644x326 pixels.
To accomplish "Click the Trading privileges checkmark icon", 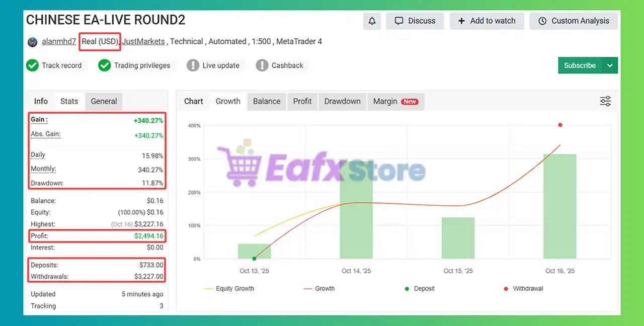I will coord(105,65).
